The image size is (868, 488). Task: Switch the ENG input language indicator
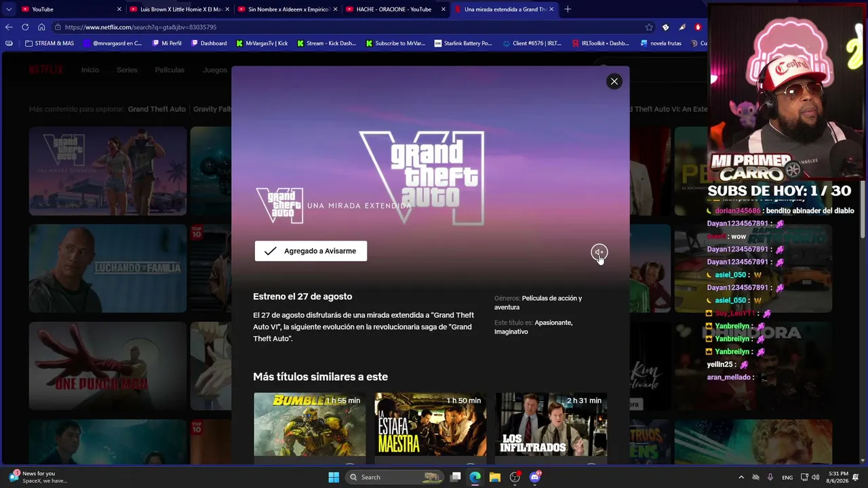click(x=787, y=477)
